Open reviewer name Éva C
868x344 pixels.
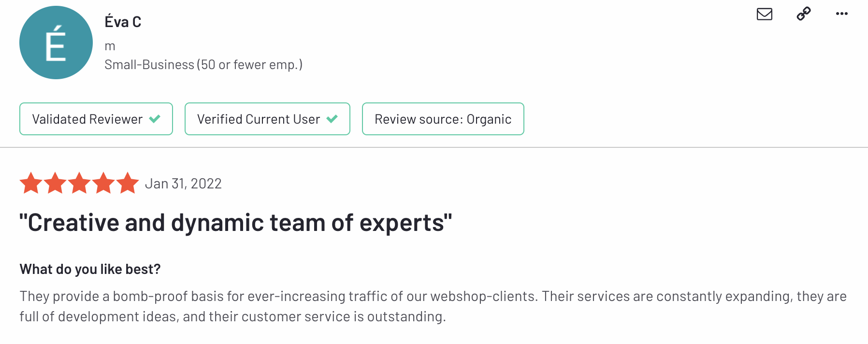click(123, 22)
